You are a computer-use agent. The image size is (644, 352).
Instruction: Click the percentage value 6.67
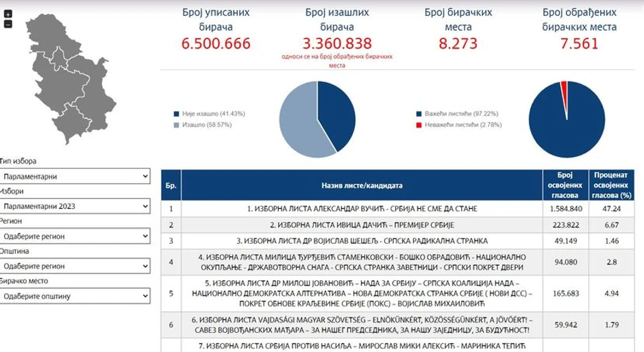point(612,225)
